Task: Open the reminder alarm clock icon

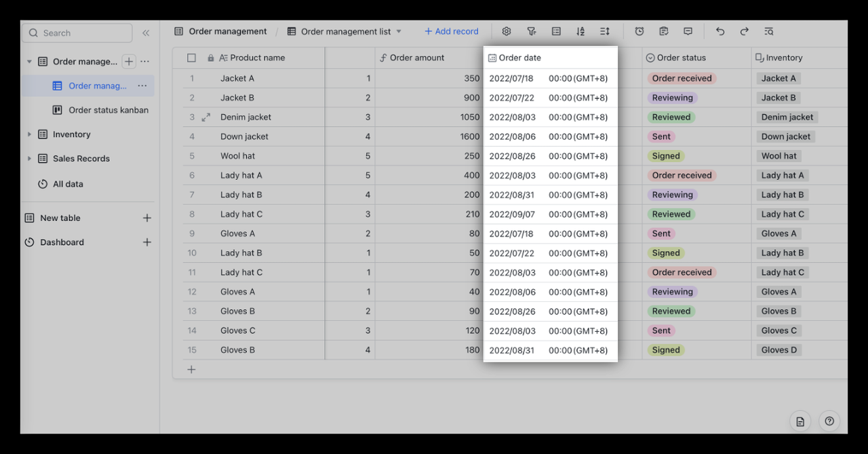Action: 639,31
